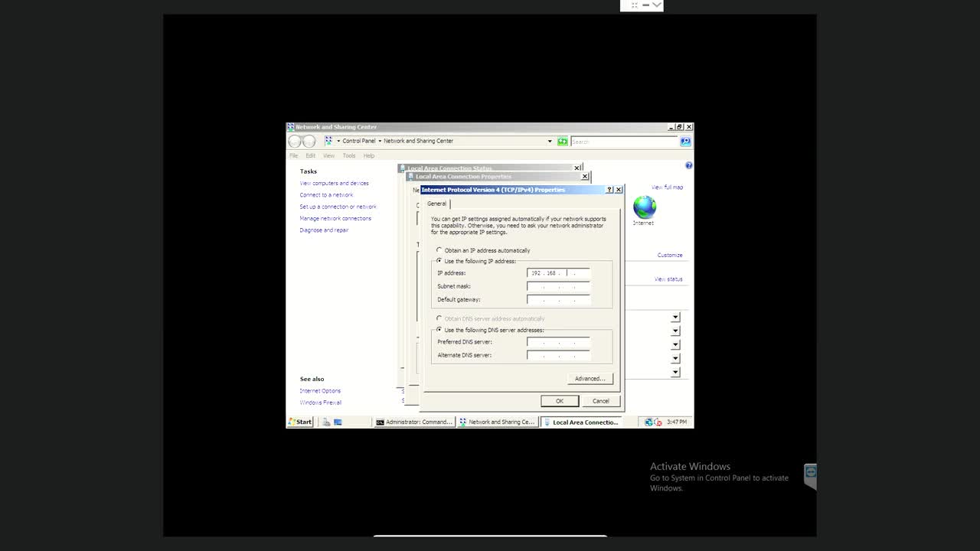980x551 pixels.
Task: Expand the topmost sharing setting arrow
Action: pos(675,317)
